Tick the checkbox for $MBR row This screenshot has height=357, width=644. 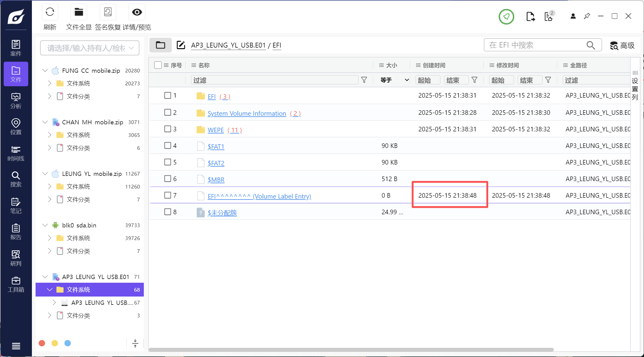[167, 179]
